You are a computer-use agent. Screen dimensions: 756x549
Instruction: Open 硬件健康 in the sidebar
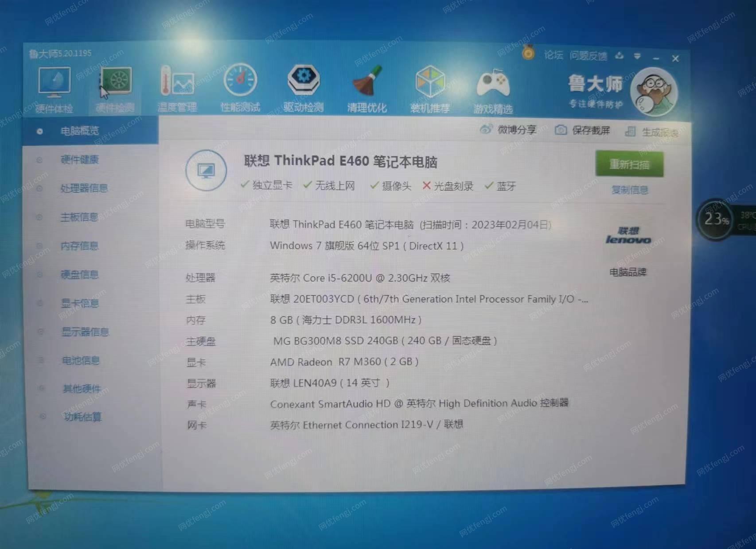point(80,159)
